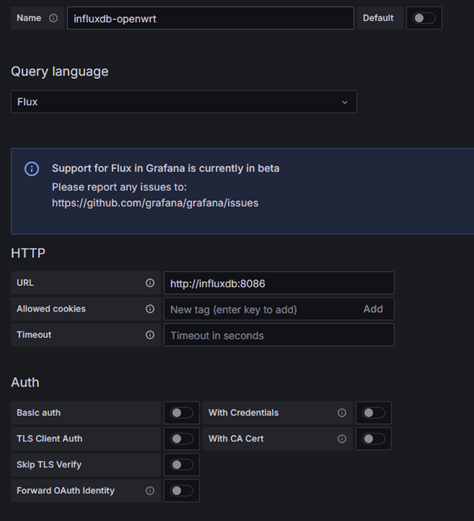474x521 pixels.
Task: Click the Forward OAuth Identity info icon
Action: click(150, 491)
